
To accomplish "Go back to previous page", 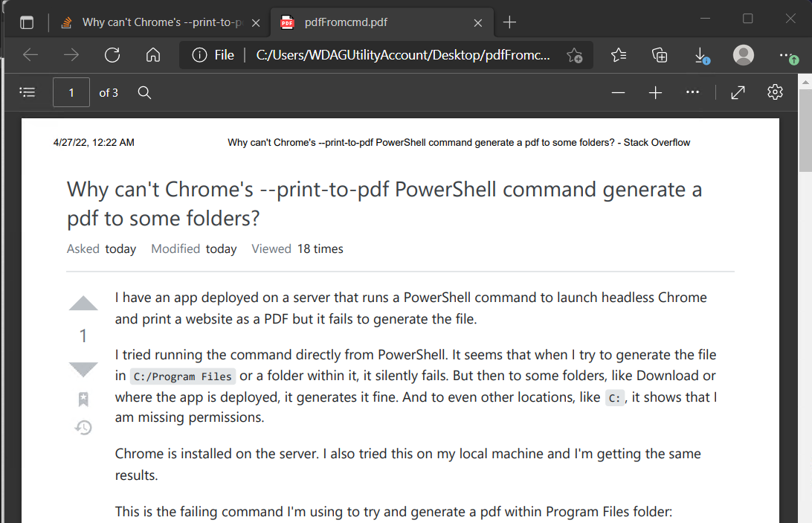I will coord(30,55).
